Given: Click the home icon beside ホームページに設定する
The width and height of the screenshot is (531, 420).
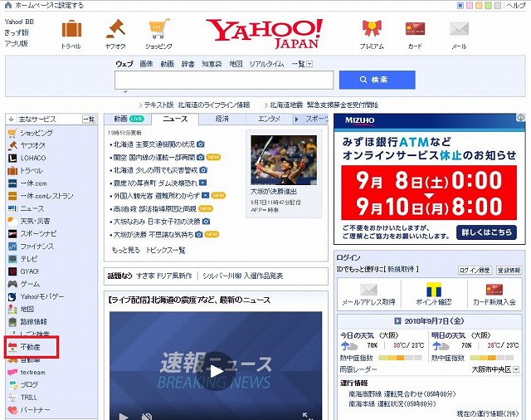Looking at the screenshot, I should (7, 5).
